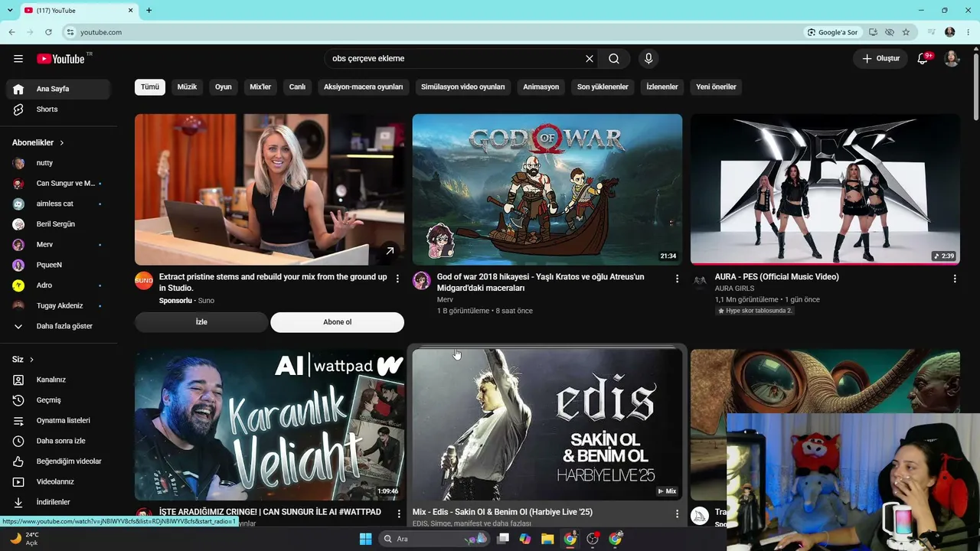Open Chrome media controls icon
980x551 pixels.
tap(932, 32)
